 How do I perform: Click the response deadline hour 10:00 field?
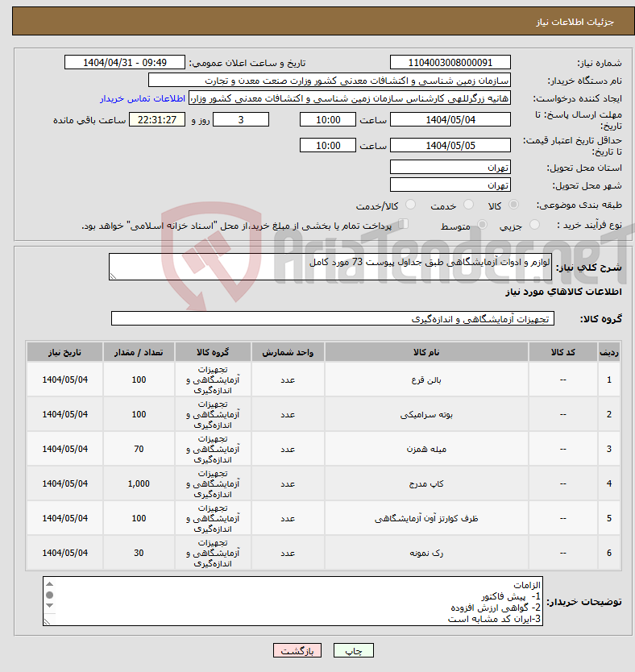(x=328, y=119)
